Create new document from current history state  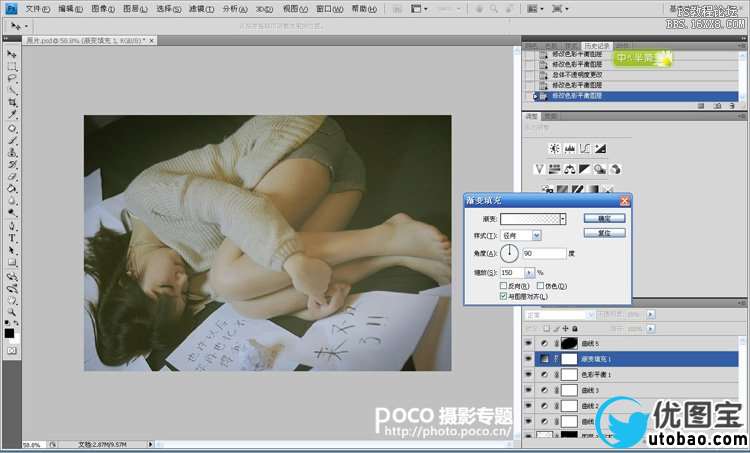[x=701, y=106]
